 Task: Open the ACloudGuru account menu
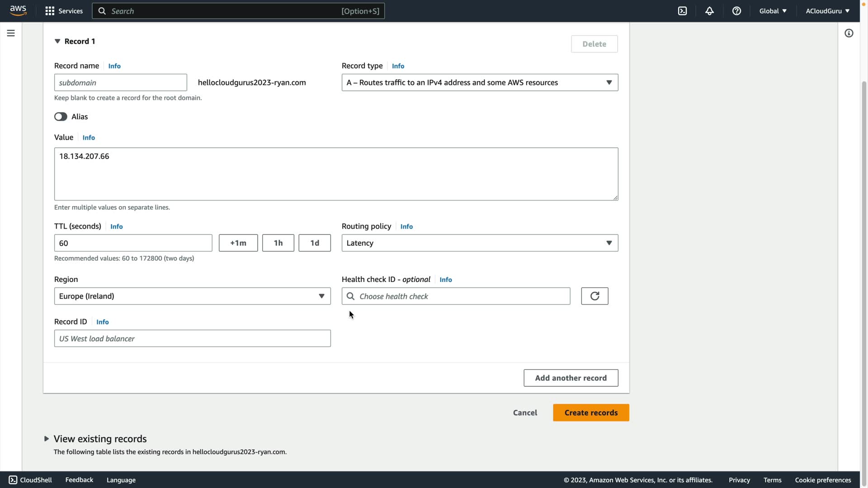click(x=827, y=11)
